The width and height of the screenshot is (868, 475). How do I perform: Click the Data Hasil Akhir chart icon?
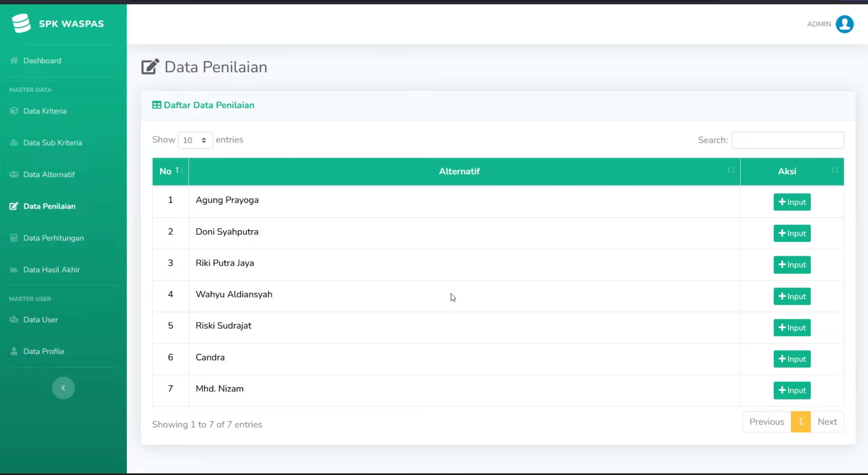point(14,269)
